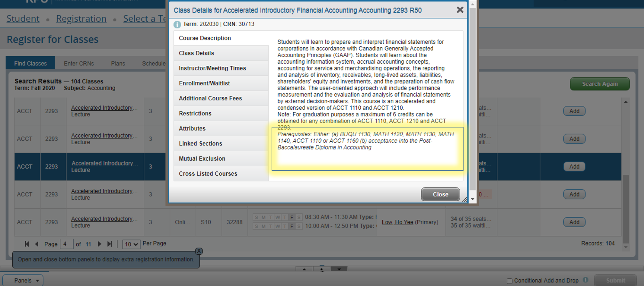644x286 pixels.
Task: Click the down arrow panel toggle handle
Action: 339,269
